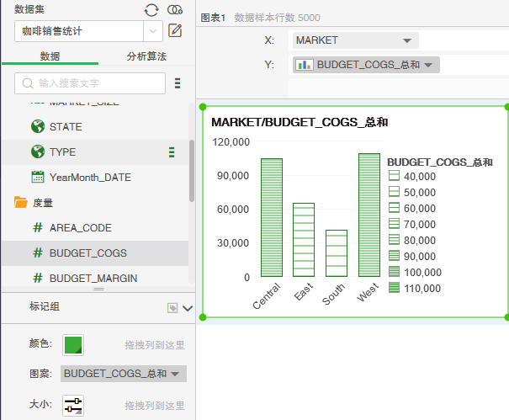Click the dataset join icon beside refresh

175,10
